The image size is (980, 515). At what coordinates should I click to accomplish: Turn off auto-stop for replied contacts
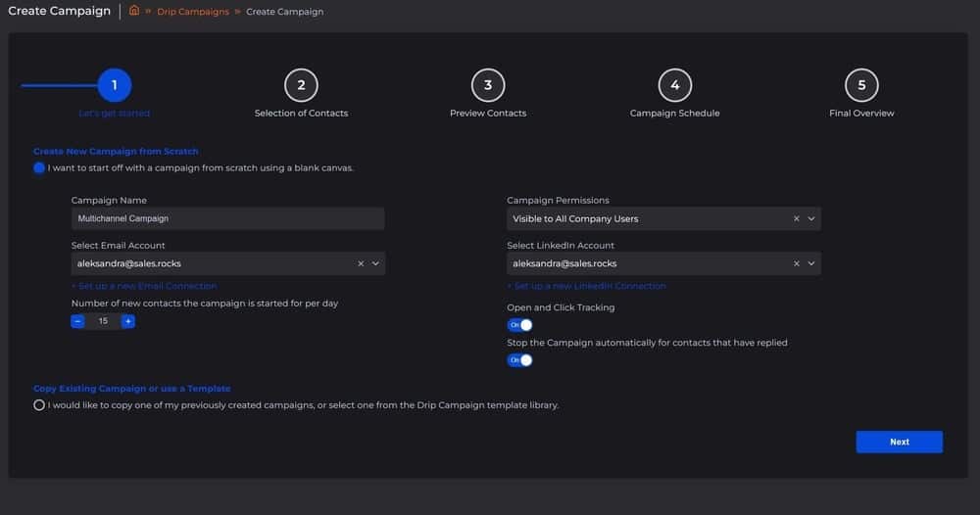point(519,360)
